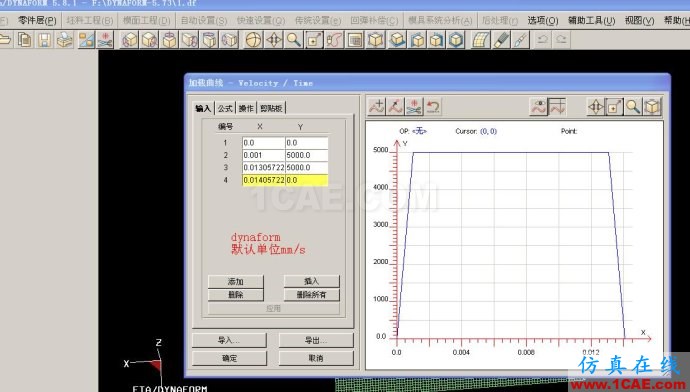Open the 辅助工具(U) menu
The height and width of the screenshot is (392, 690).
point(591,21)
